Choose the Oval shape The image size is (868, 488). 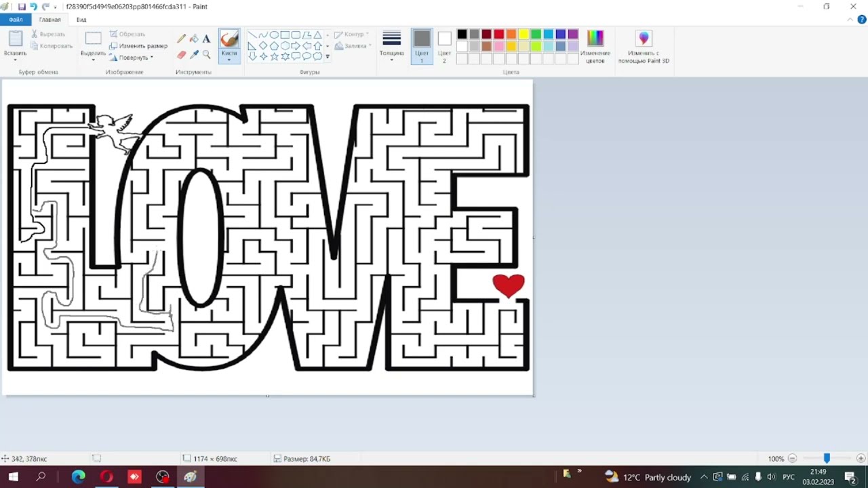pyautogui.click(x=274, y=35)
